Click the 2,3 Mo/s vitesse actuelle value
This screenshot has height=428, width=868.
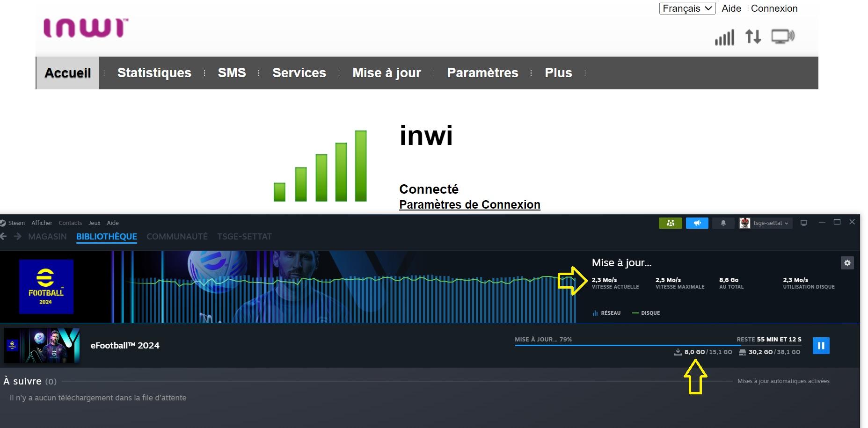pos(604,280)
